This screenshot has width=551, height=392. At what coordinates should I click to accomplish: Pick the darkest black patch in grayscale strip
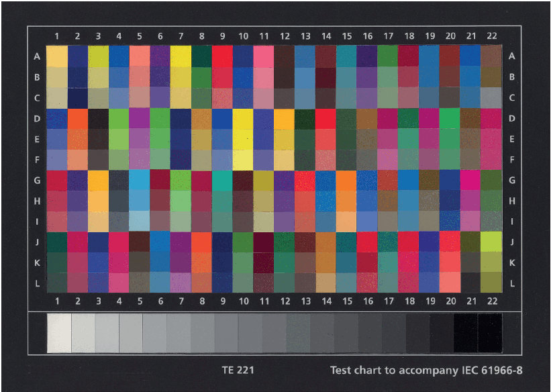click(490, 334)
